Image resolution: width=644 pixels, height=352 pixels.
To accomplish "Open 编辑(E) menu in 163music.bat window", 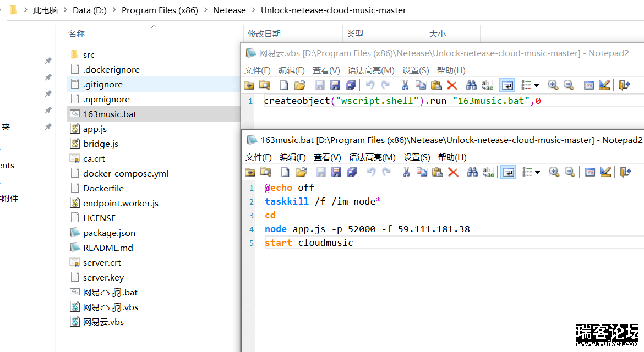I will pos(292,157).
